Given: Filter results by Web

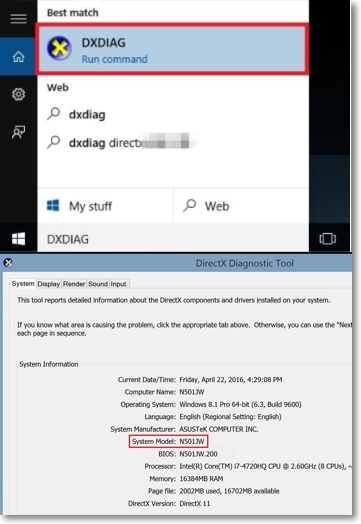Looking at the screenshot, I should [241, 206].
